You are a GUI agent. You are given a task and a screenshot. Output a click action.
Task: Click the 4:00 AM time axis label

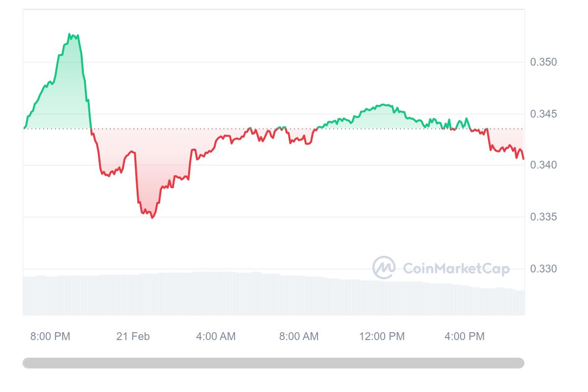pyautogui.click(x=216, y=337)
